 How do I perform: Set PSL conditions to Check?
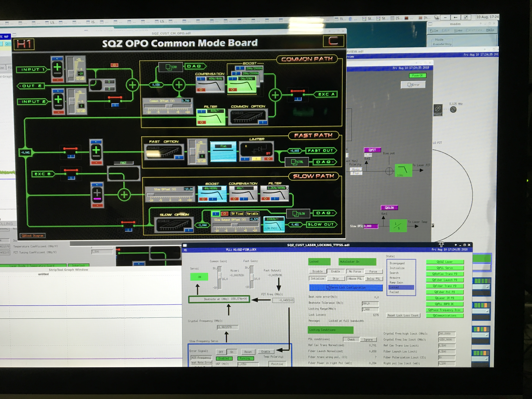351,339
